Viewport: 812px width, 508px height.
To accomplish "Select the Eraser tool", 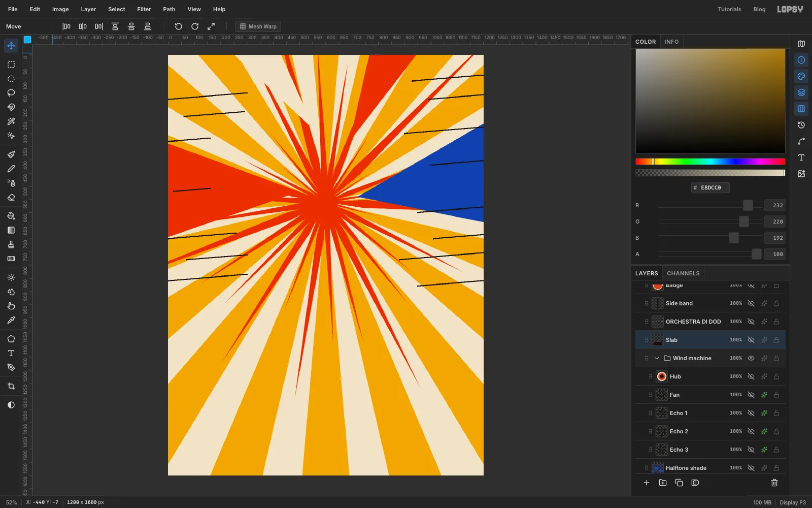I will pos(11,197).
